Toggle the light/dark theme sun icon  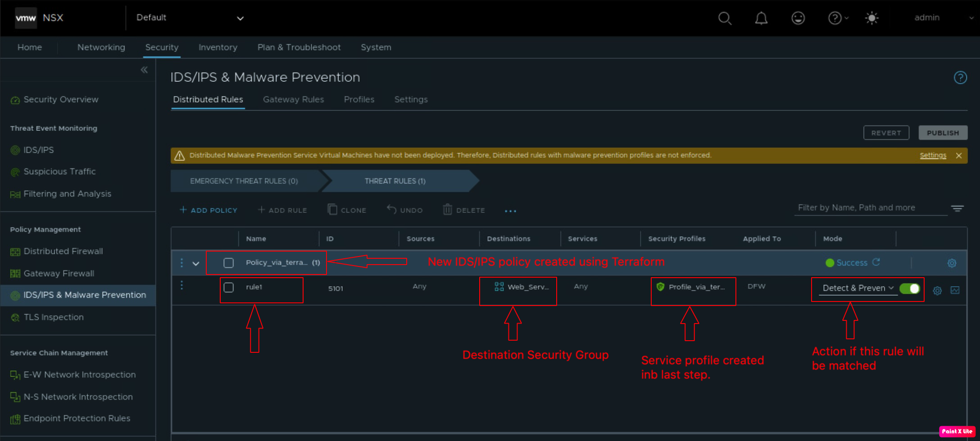(x=872, y=18)
